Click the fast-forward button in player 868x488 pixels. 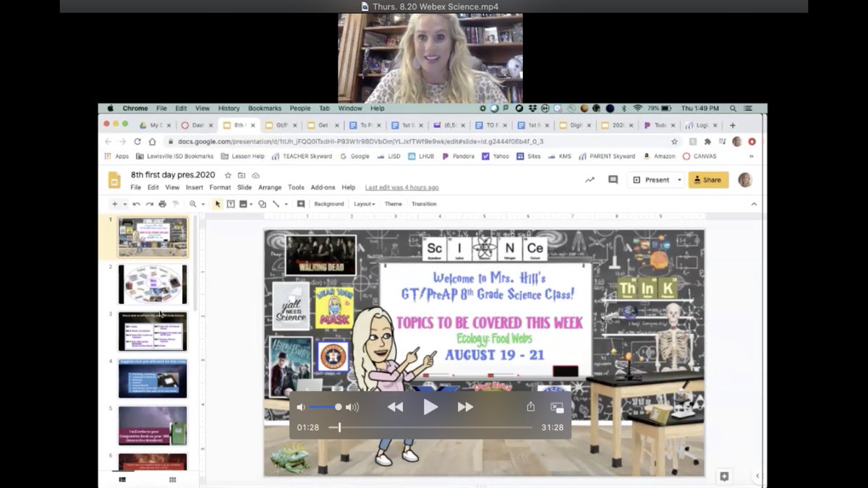point(465,407)
